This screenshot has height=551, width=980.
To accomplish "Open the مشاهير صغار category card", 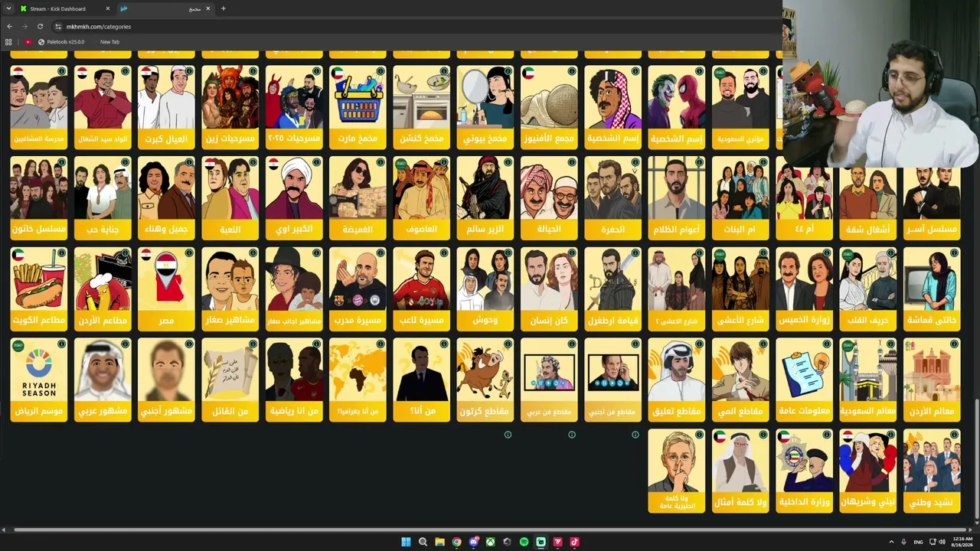I will [x=230, y=289].
